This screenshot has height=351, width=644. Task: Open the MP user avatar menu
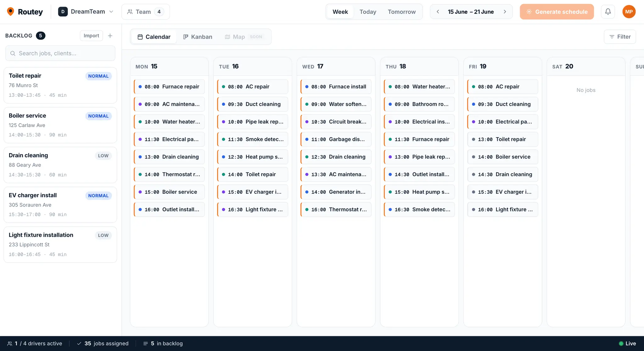[x=629, y=12]
